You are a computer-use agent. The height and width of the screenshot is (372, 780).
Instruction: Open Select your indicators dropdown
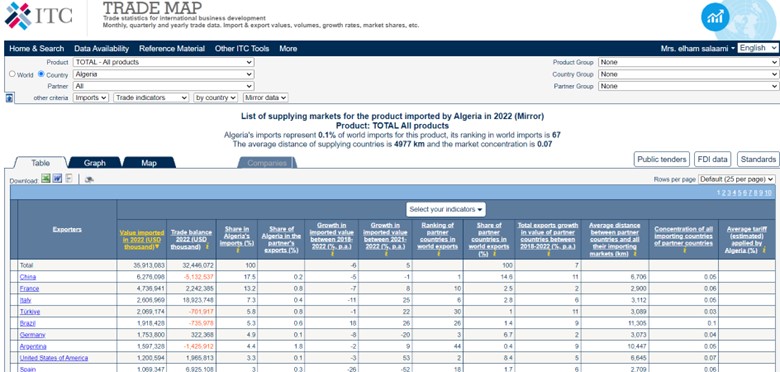[x=446, y=209]
